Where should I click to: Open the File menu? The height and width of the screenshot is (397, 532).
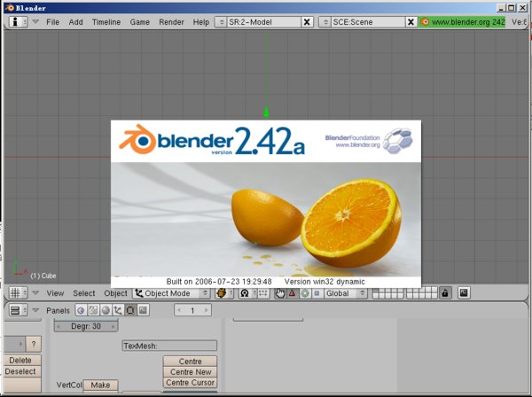[x=52, y=22]
